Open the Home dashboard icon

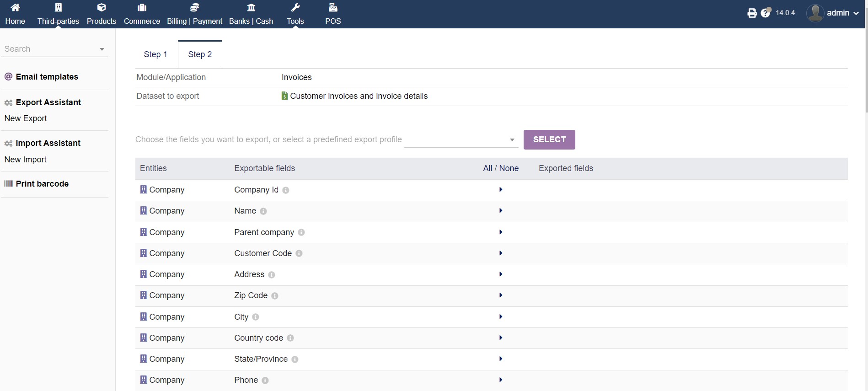point(15,8)
